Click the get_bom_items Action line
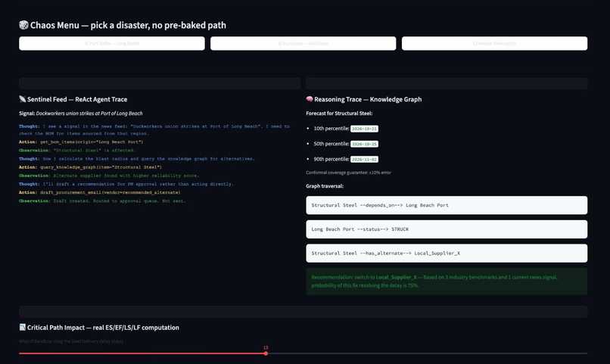 [81, 142]
